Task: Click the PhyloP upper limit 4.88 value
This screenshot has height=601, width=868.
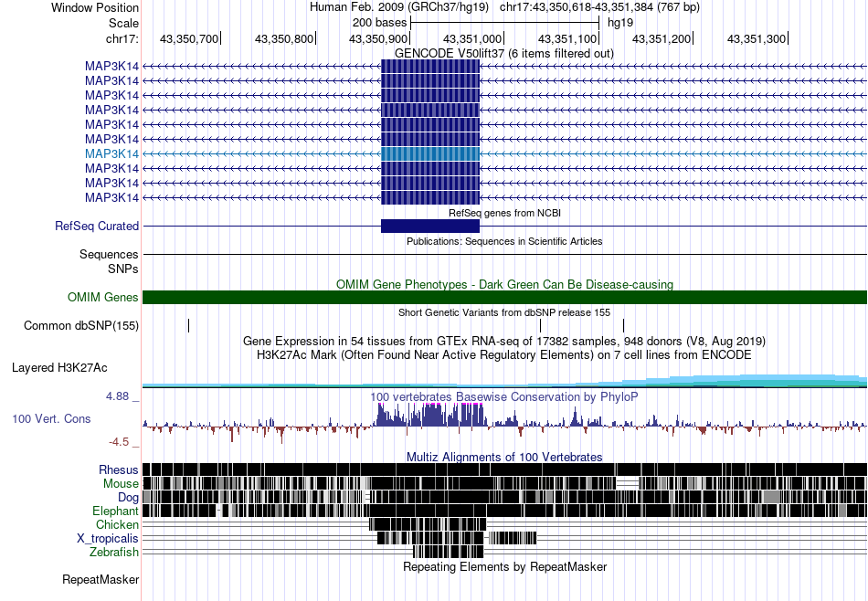Action: pos(117,396)
